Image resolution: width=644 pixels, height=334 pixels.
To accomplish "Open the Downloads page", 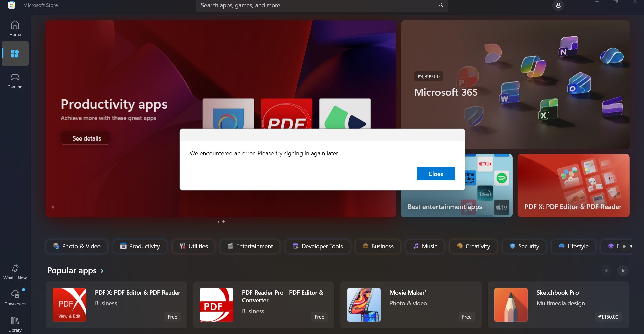I will (15, 298).
